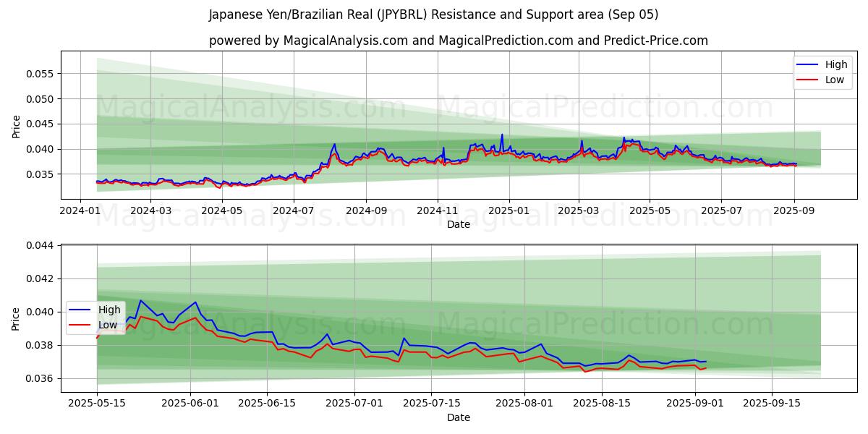Click the 2025-09-15 date tick

pyautogui.click(x=772, y=404)
